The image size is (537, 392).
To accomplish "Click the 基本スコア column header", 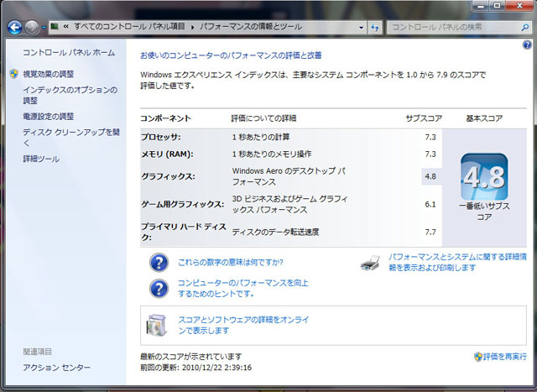I will pyautogui.click(x=484, y=118).
